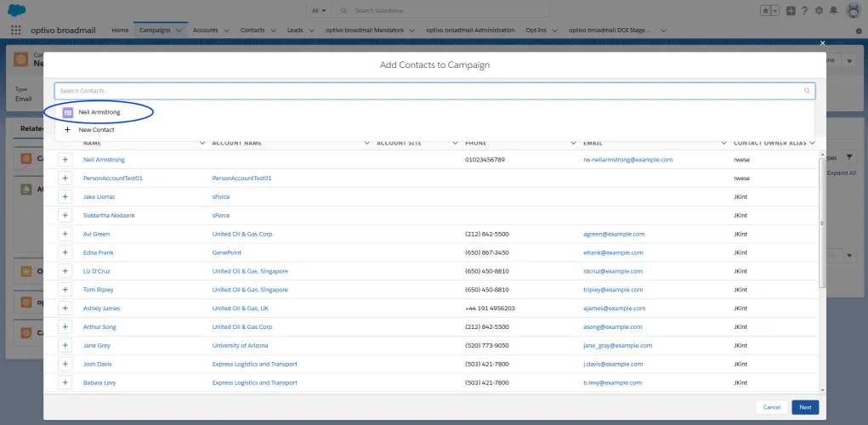Viewport: 868px width, 425px height.
Task: Open the All search scope dropdown
Action: pos(318,10)
